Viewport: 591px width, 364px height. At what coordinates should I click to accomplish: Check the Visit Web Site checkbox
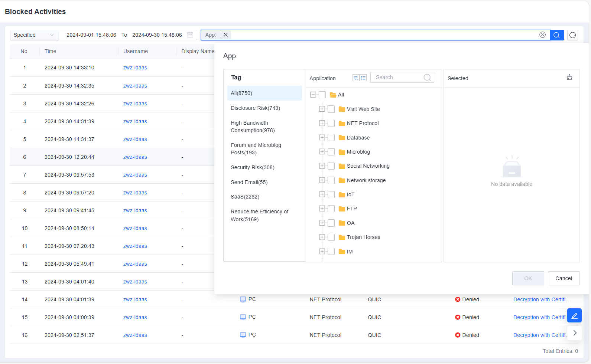click(331, 109)
